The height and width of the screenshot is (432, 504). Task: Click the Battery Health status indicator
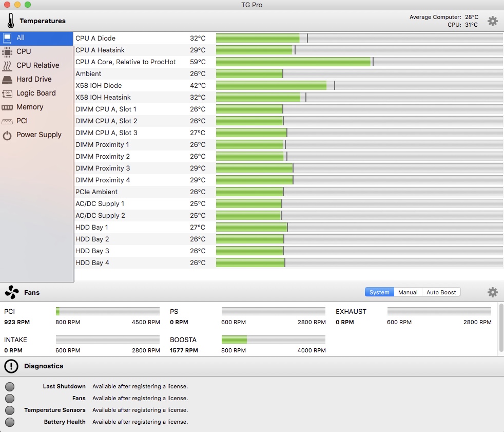pyautogui.click(x=10, y=422)
